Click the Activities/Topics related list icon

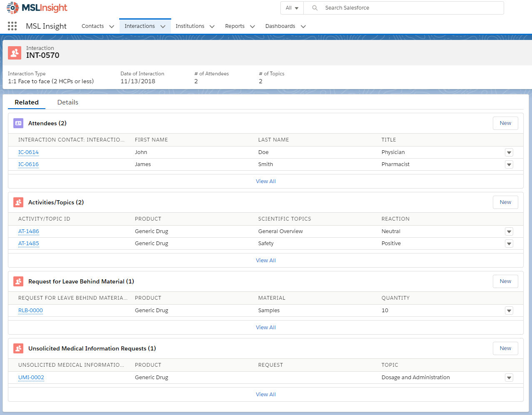(x=18, y=202)
